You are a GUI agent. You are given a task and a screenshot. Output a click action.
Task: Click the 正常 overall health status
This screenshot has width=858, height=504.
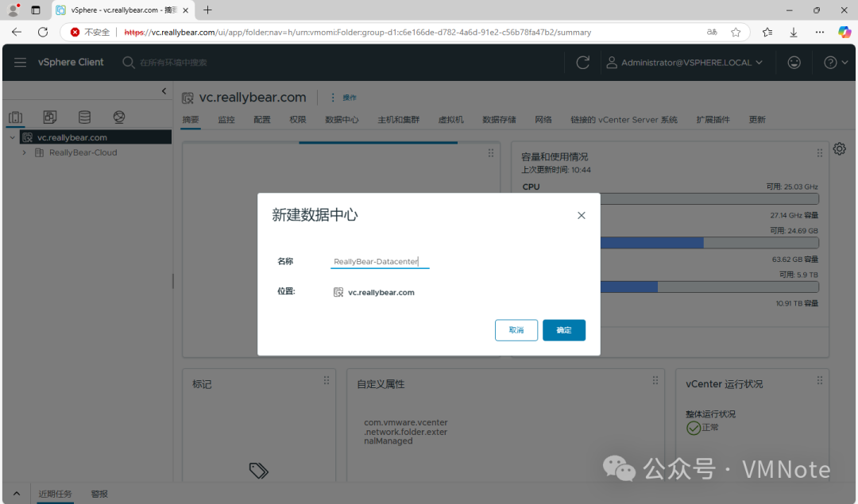click(x=702, y=428)
